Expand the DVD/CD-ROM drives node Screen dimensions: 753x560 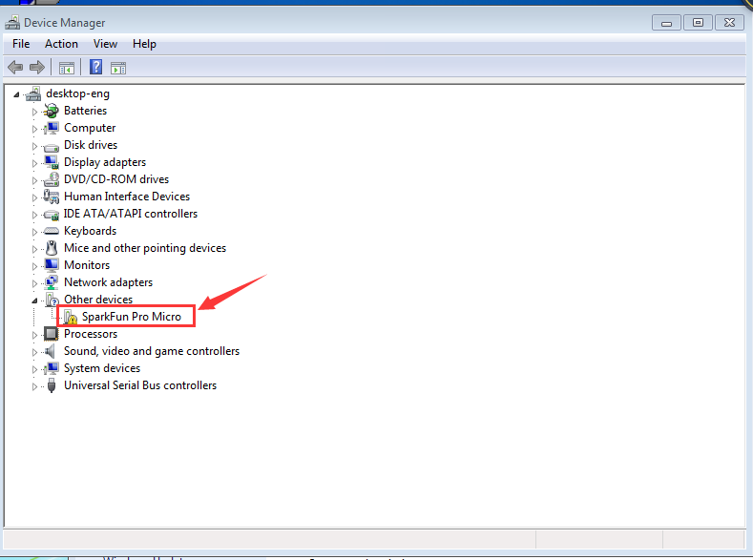34,180
